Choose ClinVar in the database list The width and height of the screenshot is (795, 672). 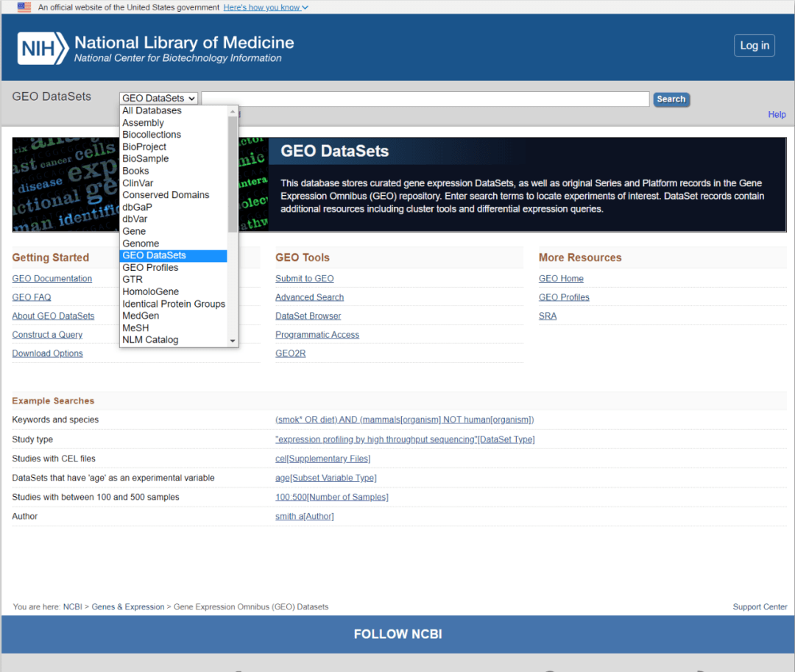click(138, 183)
